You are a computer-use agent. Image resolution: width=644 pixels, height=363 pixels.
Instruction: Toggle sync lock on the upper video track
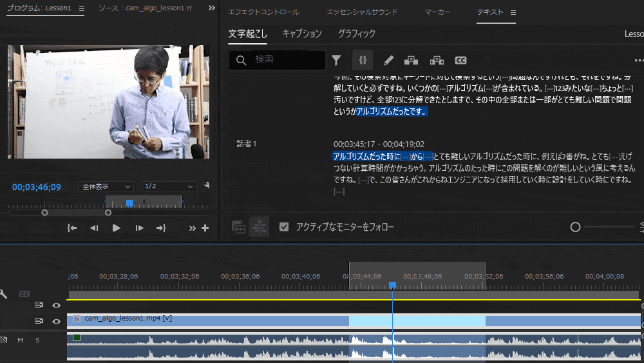tap(39, 305)
